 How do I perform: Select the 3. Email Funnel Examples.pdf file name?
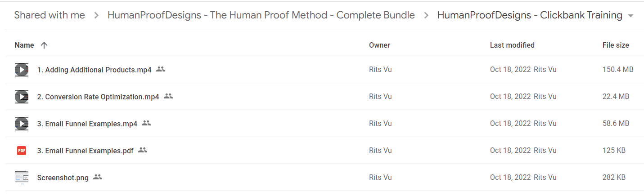point(86,151)
